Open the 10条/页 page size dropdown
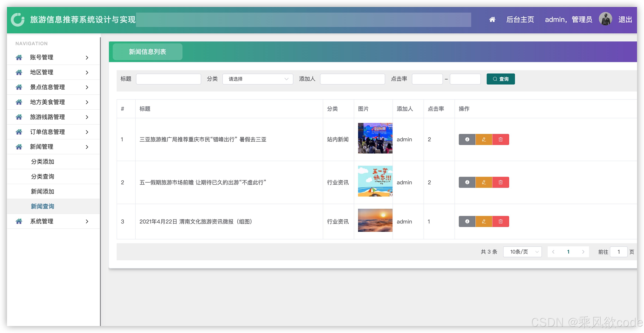This screenshot has height=333, width=644. point(522,252)
